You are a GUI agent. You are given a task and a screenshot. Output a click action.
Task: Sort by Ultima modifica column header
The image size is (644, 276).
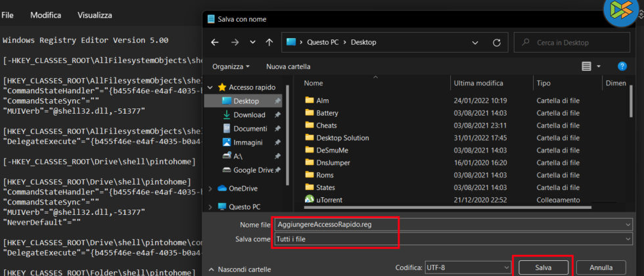tap(478, 83)
